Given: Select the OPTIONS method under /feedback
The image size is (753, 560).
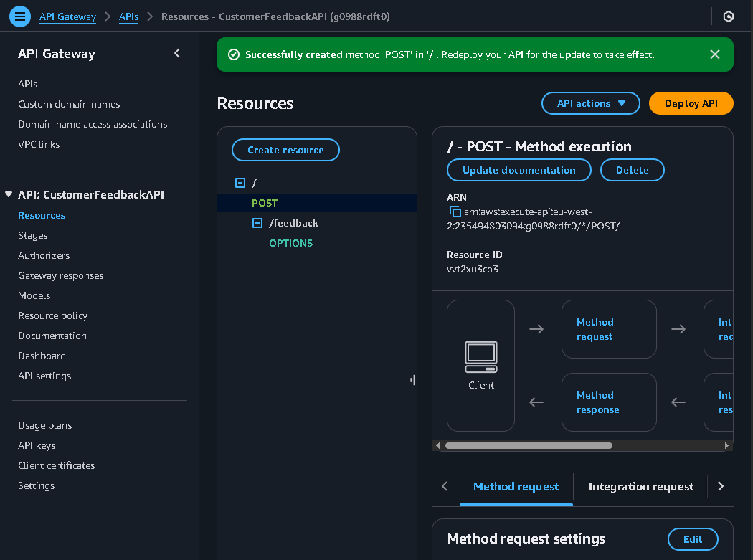Looking at the screenshot, I should click(x=290, y=244).
